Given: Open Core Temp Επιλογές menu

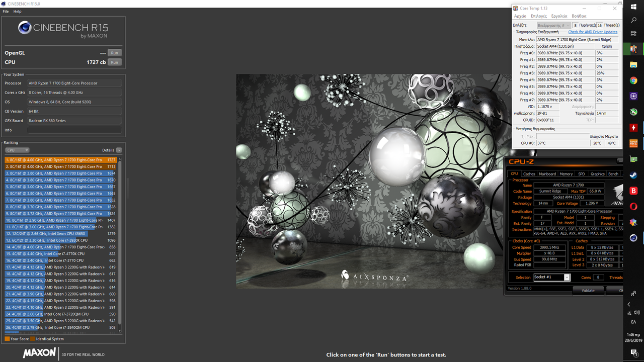Looking at the screenshot, I should [539, 16].
